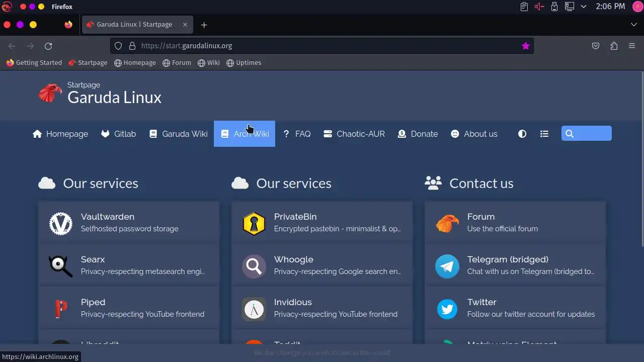Open the Startpage bookmark
This screenshot has height=362, width=644.
click(88, 63)
